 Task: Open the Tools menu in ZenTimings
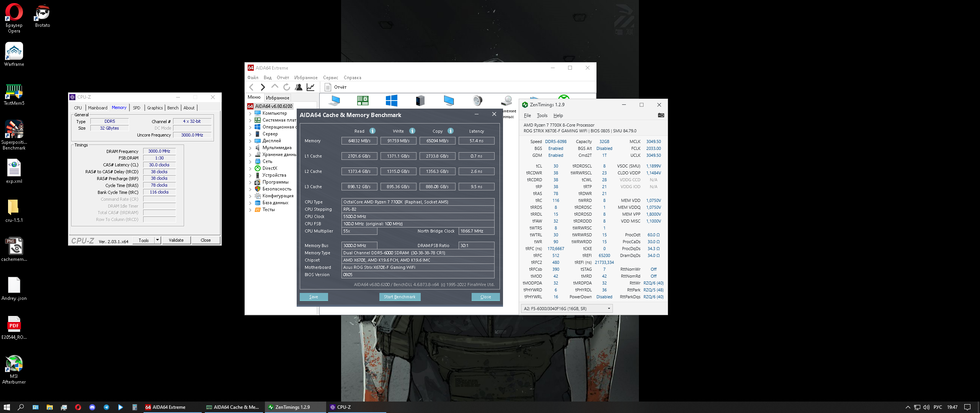542,115
